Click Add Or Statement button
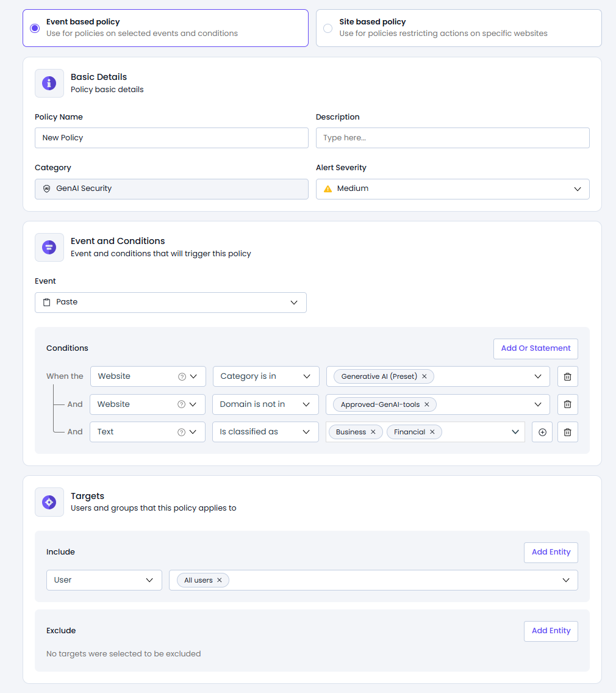 tap(535, 349)
